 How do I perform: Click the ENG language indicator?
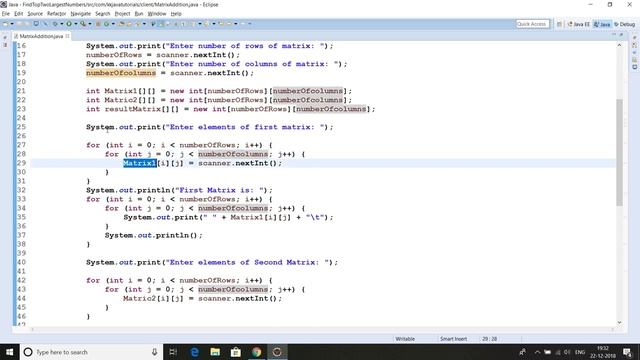click(x=580, y=352)
